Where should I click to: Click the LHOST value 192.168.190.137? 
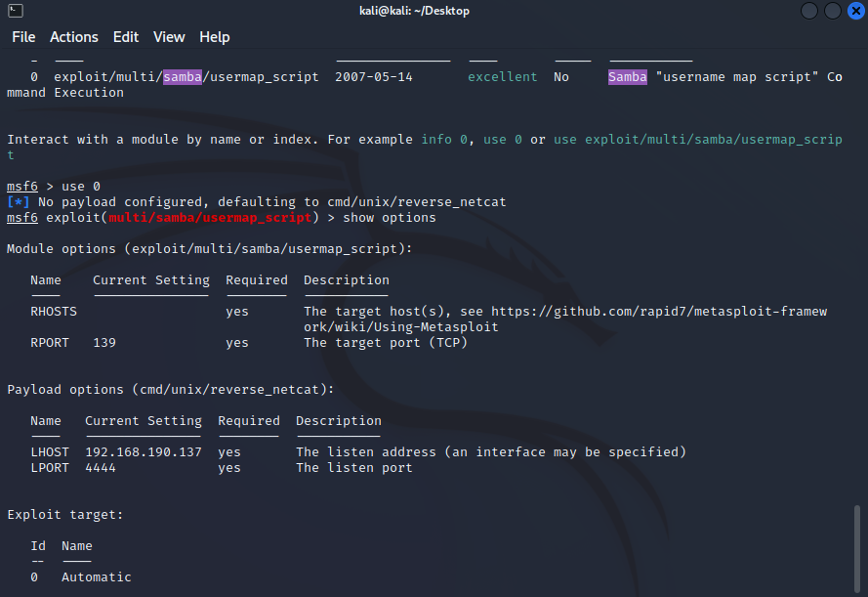(x=144, y=452)
